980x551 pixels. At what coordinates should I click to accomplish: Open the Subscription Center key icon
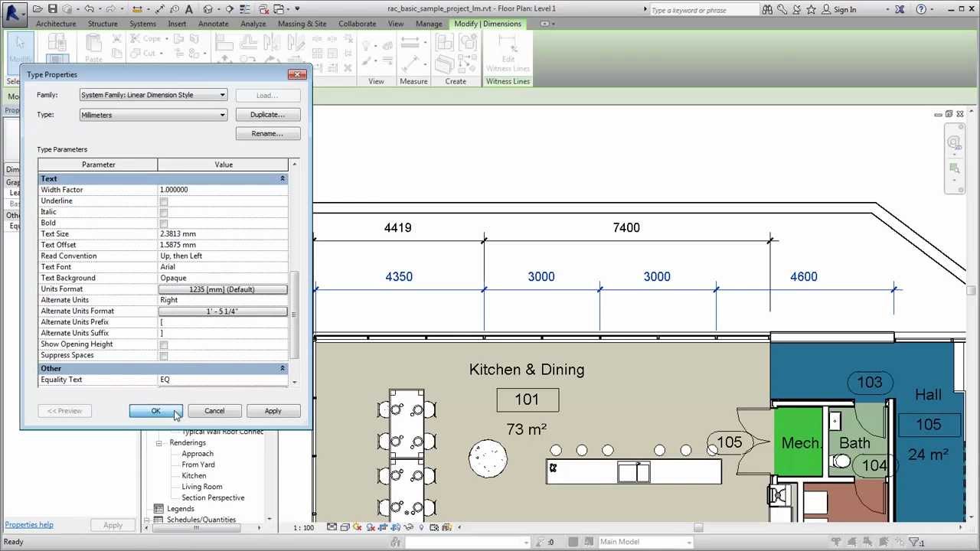[782, 9]
